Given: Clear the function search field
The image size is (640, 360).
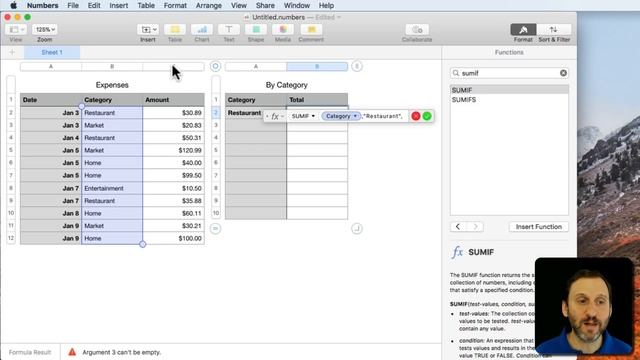Looking at the screenshot, I should click(563, 73).
